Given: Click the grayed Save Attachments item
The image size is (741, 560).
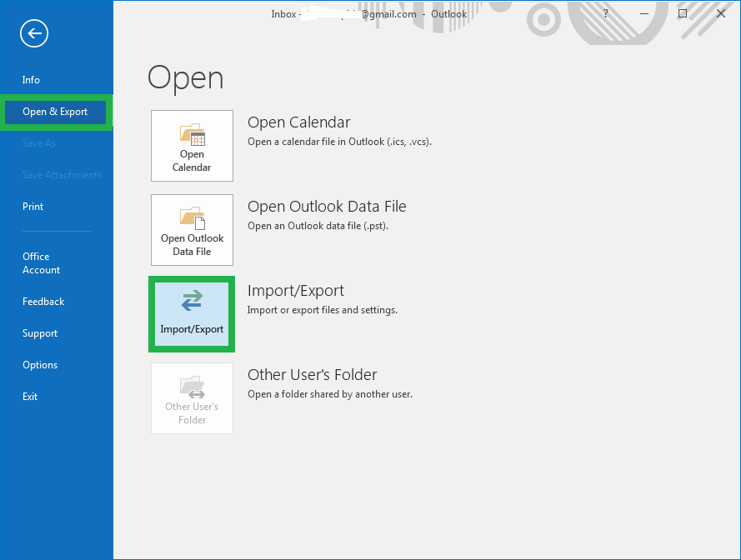Looking at the screenshot, I should point(62,175).
